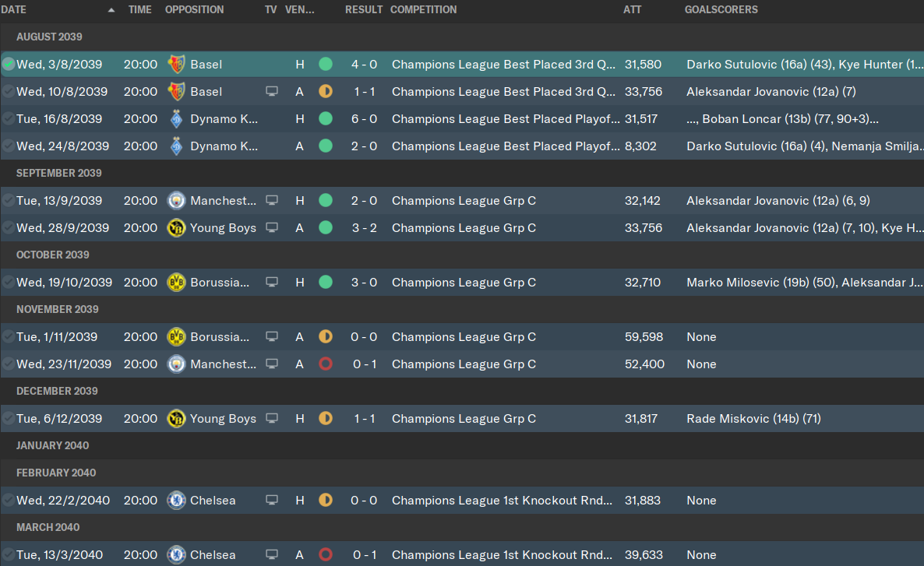Toggle the checkmark for Wed, 3/8/2039 fixture

click(x=9, y=64)
